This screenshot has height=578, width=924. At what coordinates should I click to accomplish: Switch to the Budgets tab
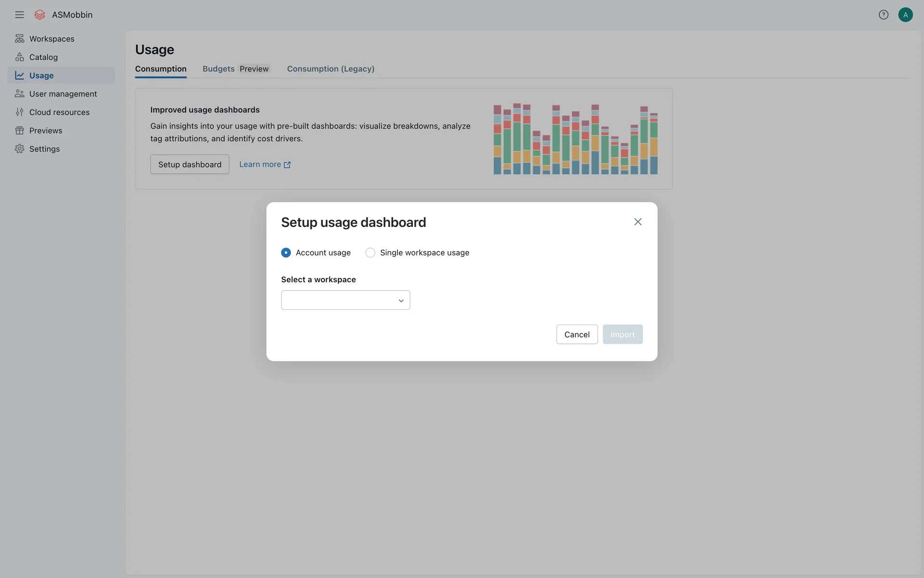pos(218,69)
